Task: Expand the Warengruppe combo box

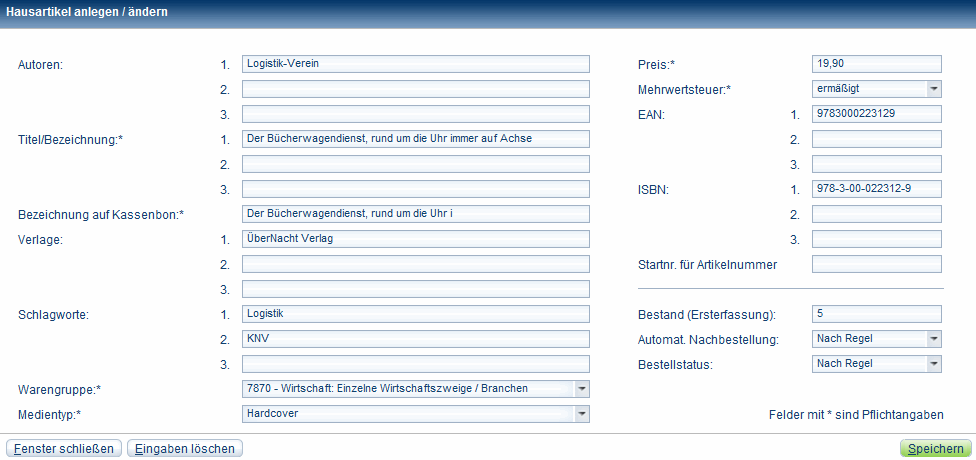Action: 582,388
